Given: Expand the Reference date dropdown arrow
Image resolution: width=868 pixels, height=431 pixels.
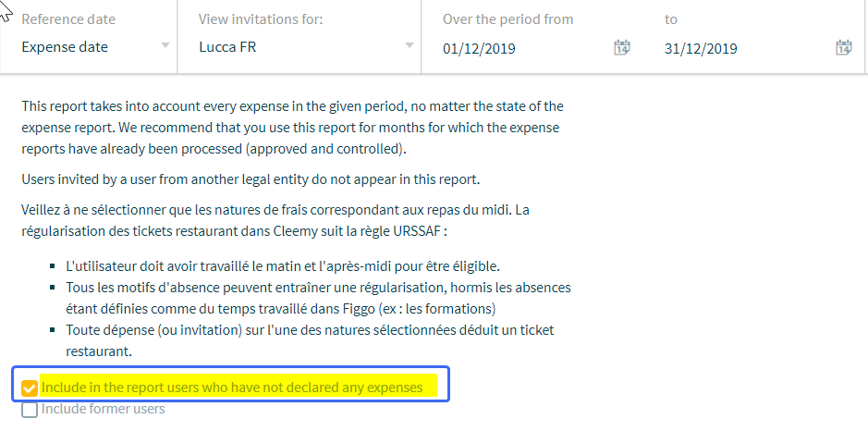Looking at the screenshot, I should (x=165, y=45).
